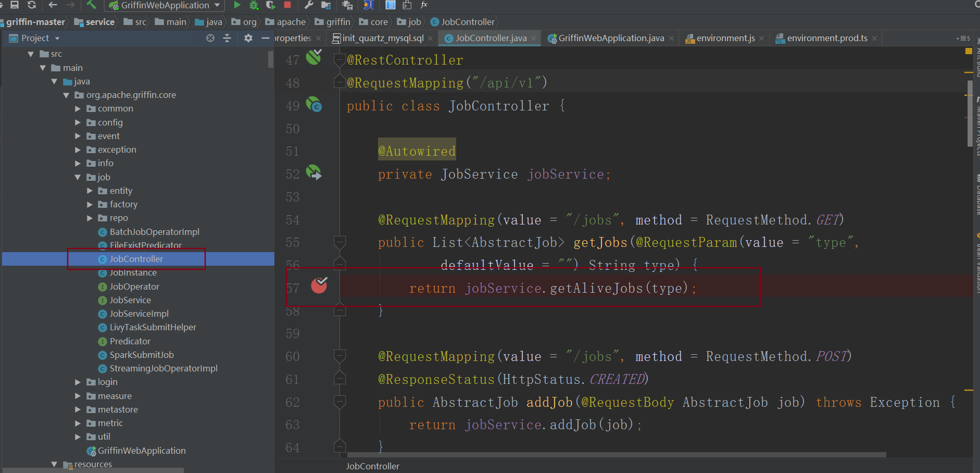Toggle code fold at line 47
This screenshot has height=473, width=980.
[x=340, y=60]
